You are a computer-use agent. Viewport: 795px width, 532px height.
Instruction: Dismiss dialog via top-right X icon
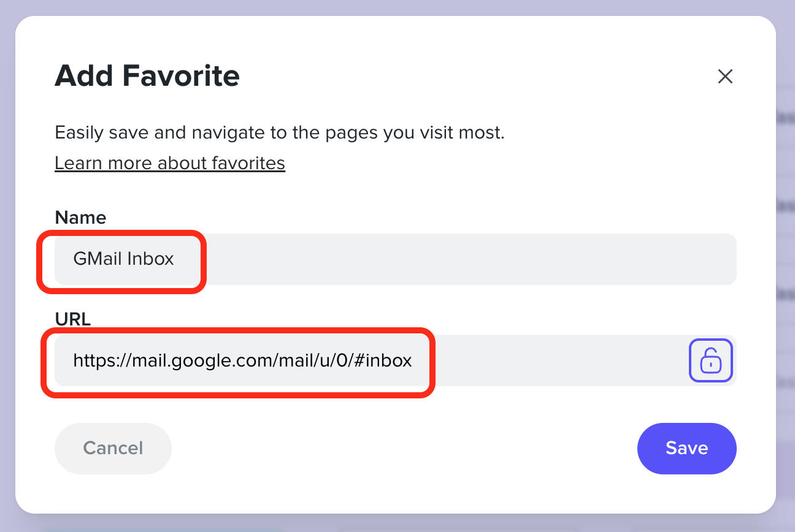tap(725, 77)
